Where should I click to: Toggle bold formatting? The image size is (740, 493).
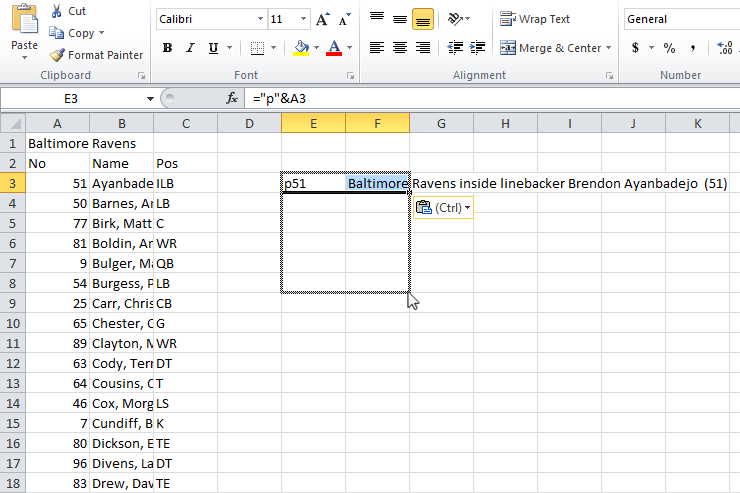167,48
